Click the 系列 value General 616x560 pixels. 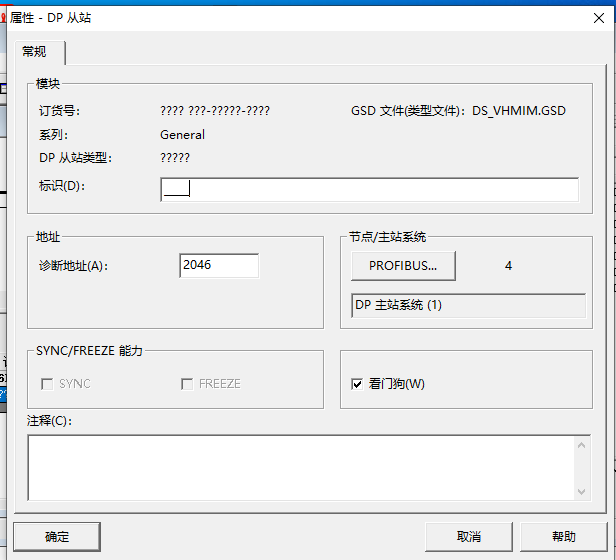pos(182,135)
